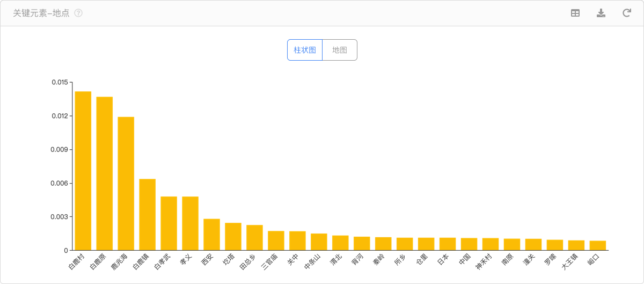
Task: Select the 鹿兆海 bar in chart
Action: click(x=126, y=184)
